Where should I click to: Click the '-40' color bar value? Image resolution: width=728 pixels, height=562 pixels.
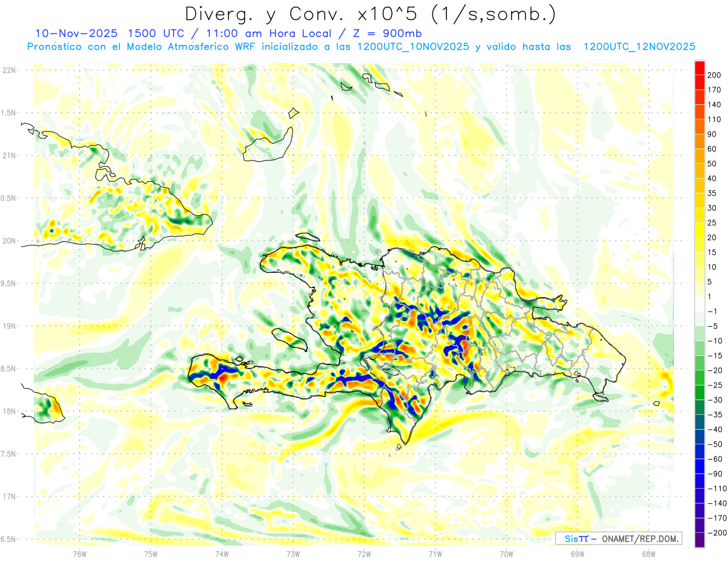pos(715,430)
